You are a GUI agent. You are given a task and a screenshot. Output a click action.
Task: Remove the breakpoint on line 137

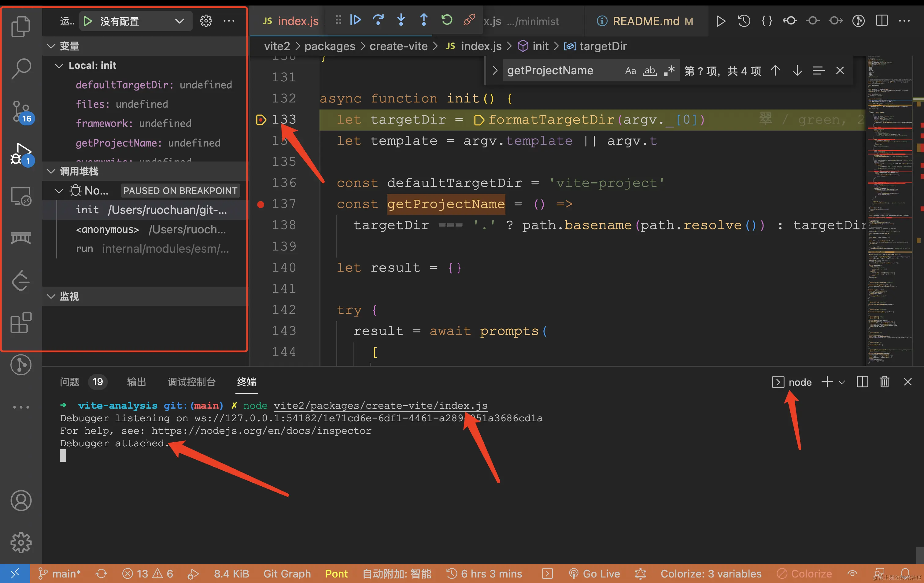pos(261,204)
